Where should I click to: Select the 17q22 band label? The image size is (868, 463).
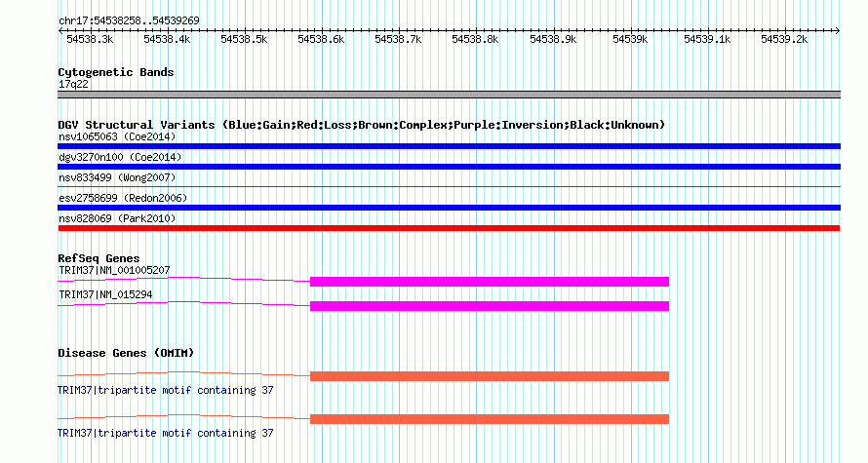coord(73,84)
